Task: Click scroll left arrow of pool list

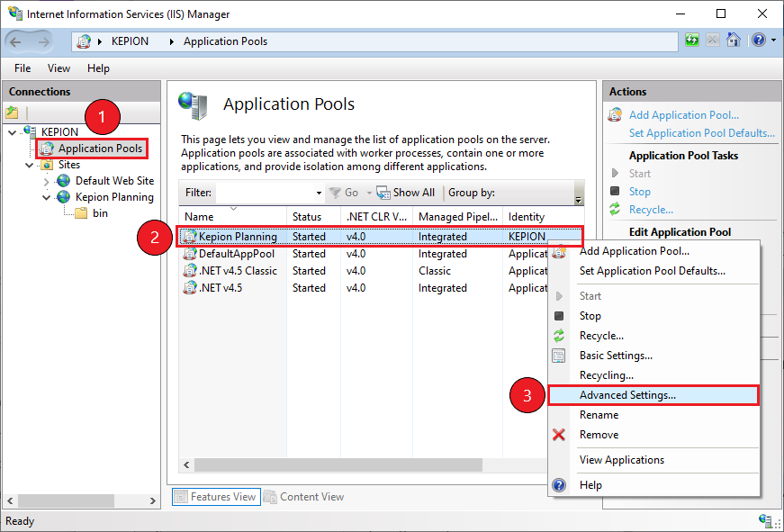Action: (x=186, y=465)
